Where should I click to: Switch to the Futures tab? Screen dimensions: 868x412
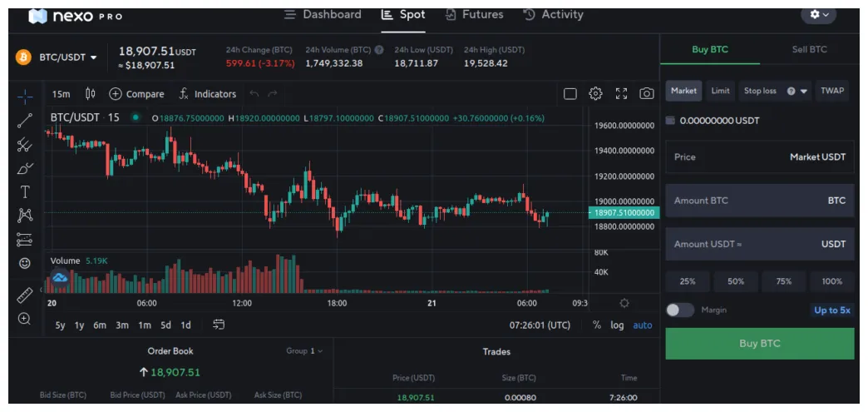[474, 14]
